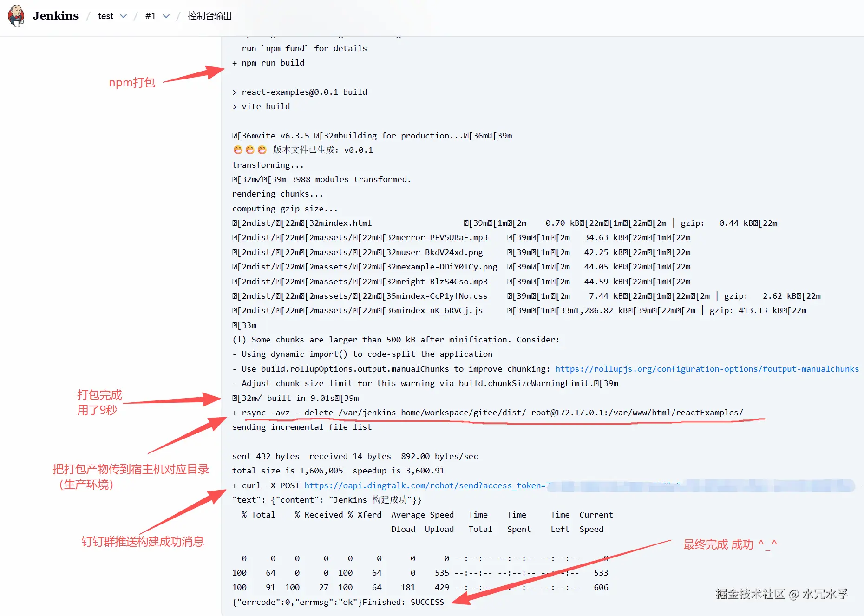The width and height of the screenshot is (864, 616).
Task: Open the 'test' project breadcrumb
Action: [x=105, y=16]
